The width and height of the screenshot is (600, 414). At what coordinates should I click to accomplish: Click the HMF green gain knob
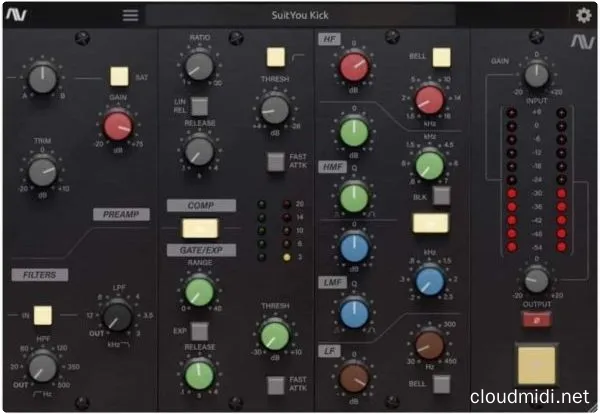[x=354, y=132]
